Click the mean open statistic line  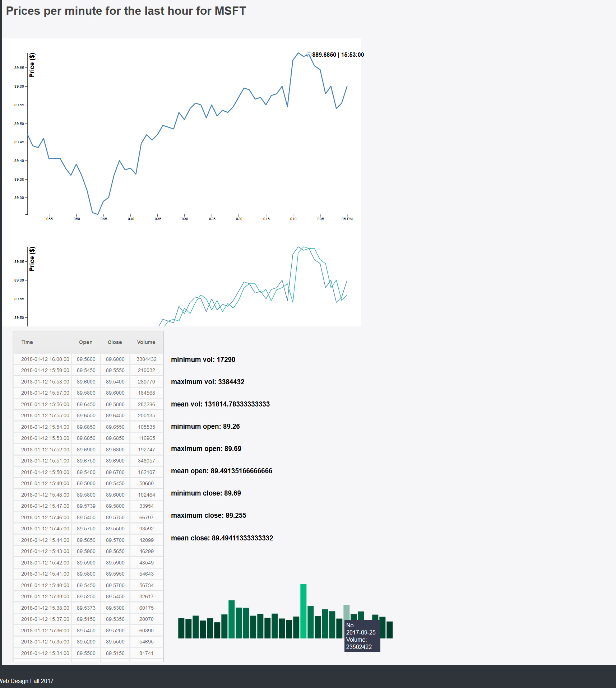click(x=222, y=471)
